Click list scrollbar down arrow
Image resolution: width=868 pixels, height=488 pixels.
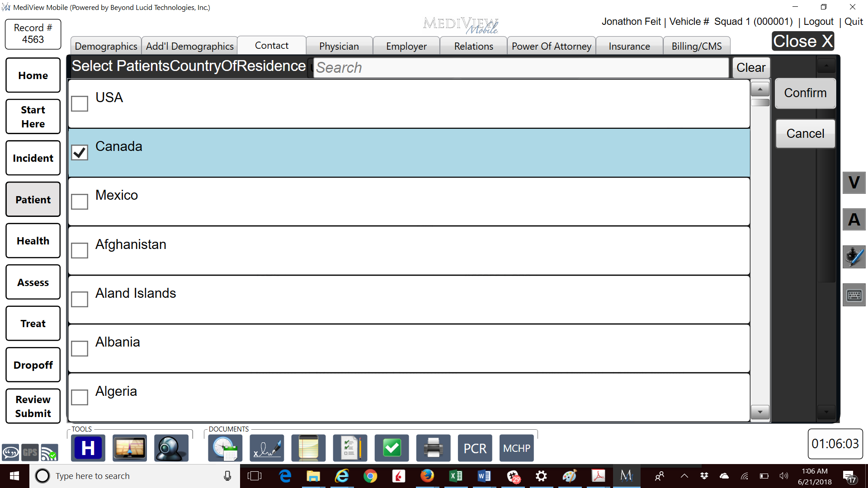(x=760, y=412)
